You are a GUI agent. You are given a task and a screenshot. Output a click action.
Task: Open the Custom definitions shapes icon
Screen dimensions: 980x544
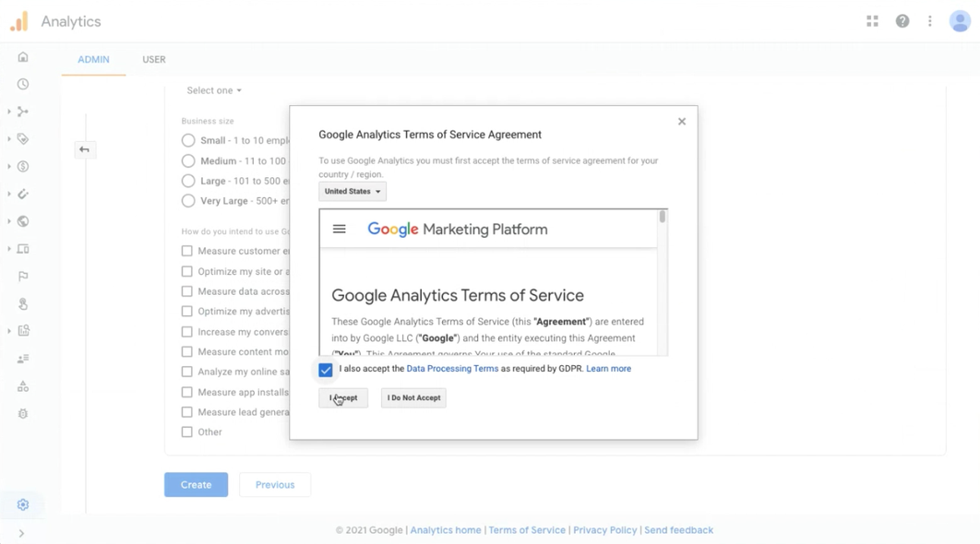click(x=23, y=386)
